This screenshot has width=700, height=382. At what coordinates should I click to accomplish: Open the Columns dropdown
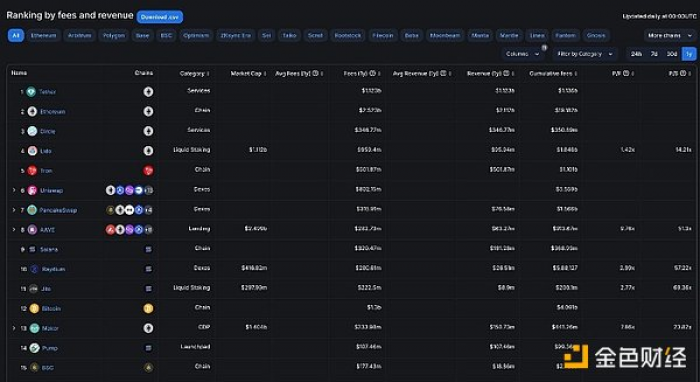click(522, 54)
